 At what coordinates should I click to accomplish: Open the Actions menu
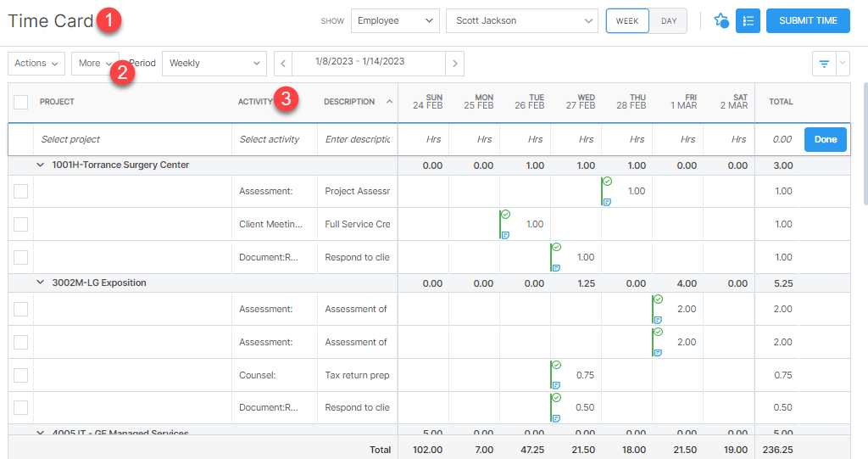pyautogui.click(x=36, y=63)
